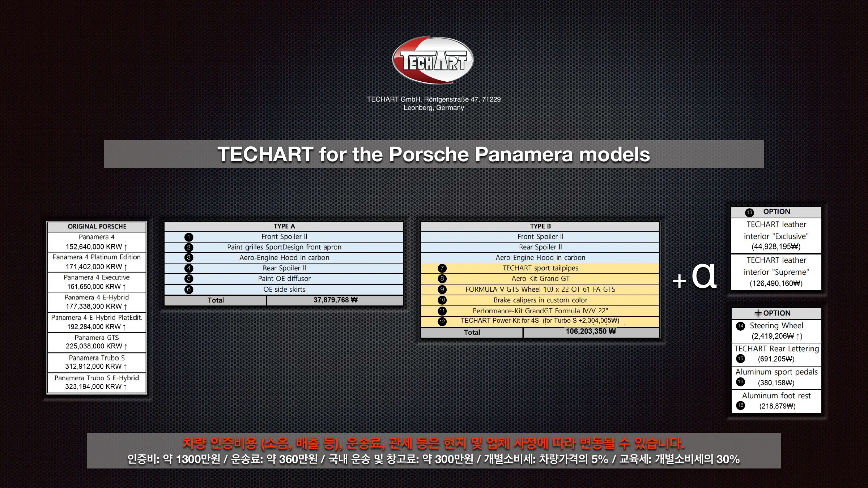This screenshot has width=868, height=488.
Task: Click Paint OE diffusor row text
Action: 284,279
